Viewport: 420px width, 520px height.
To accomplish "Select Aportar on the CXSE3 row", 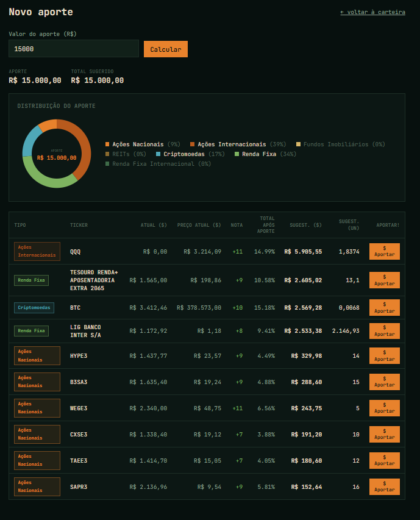I will (384, 435).
